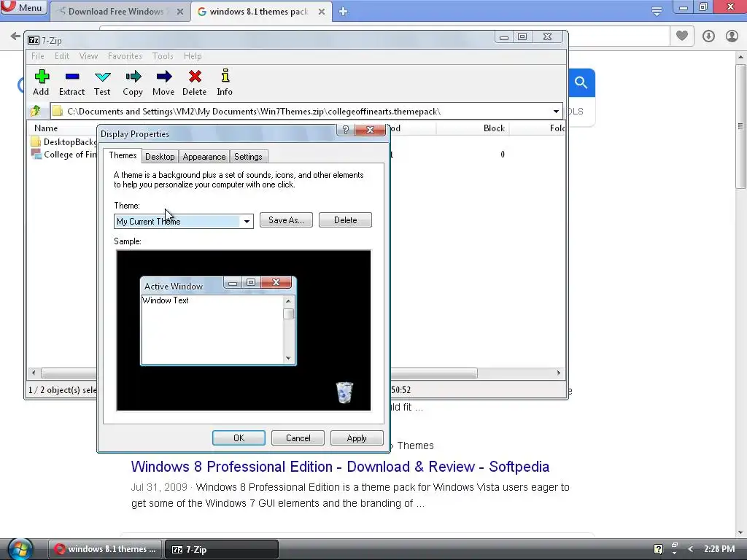Image resolution: width=747 pixels, height=560 pixels.
Task: Click the browser user profile icon
Action: click(732, 36)
